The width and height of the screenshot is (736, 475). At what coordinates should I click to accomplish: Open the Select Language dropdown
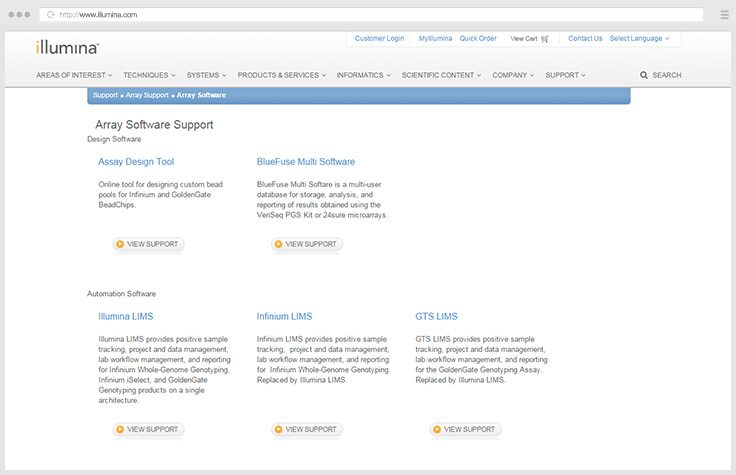coord(639,38)
